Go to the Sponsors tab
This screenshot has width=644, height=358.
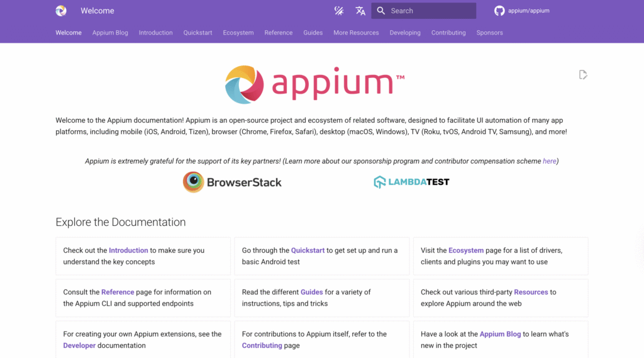pyautogui.click(x=489, y=33)
